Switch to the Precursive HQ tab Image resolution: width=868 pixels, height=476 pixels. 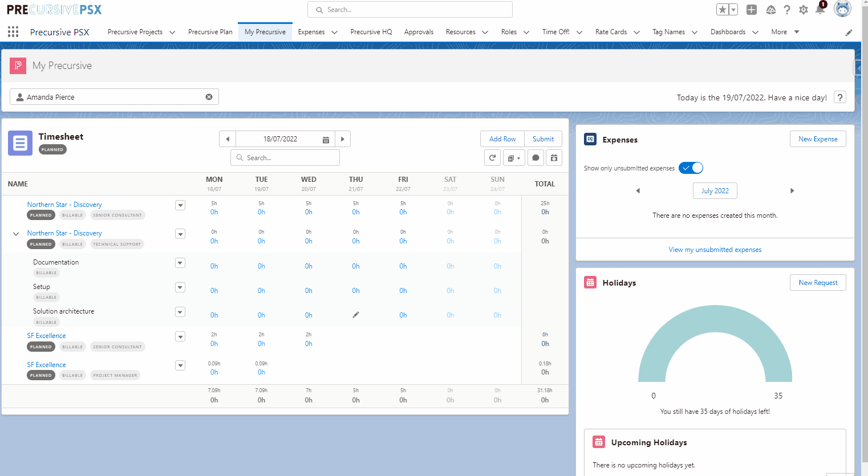click(371, 32)
